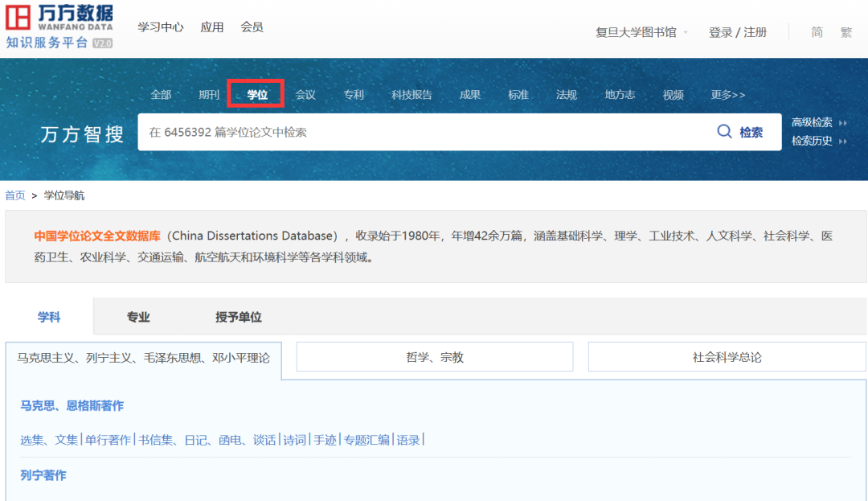Click the magnifier search icon
The image size is (868, 501).
coord(724,131)
